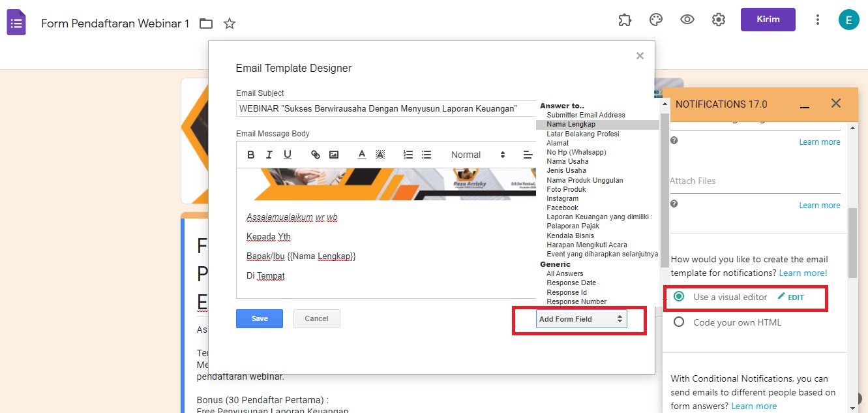Screen dimensions: 868x413
Task: Click inside the Email Subject field
Action: [385, 108]
